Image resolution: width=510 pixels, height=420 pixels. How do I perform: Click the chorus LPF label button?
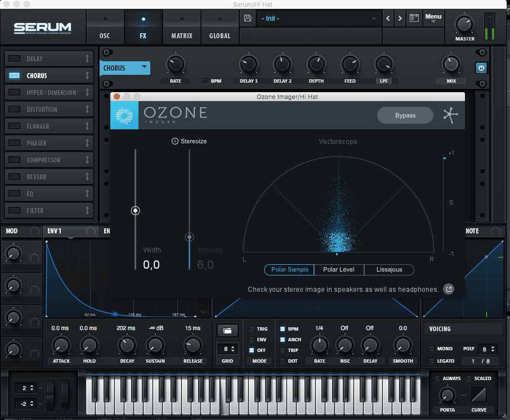(x=384, y=81)
